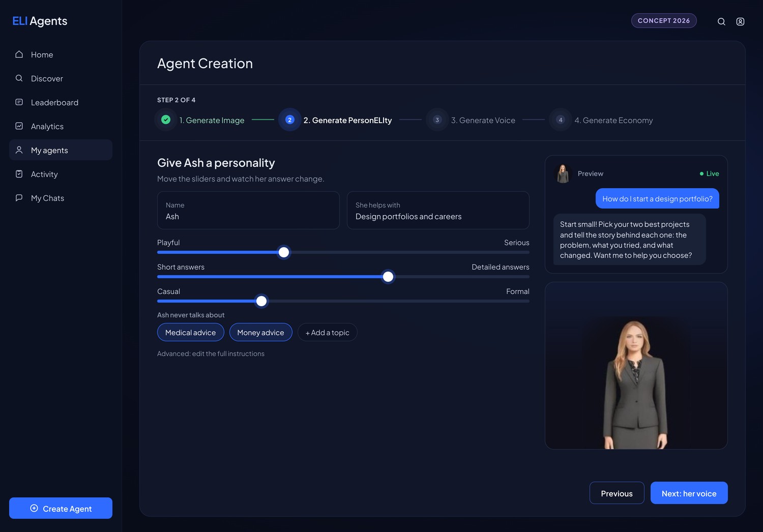The width and height of the screenshot is (763, 532).
Task: Continue with Next: her voice
Action: (x=689, y=493)
